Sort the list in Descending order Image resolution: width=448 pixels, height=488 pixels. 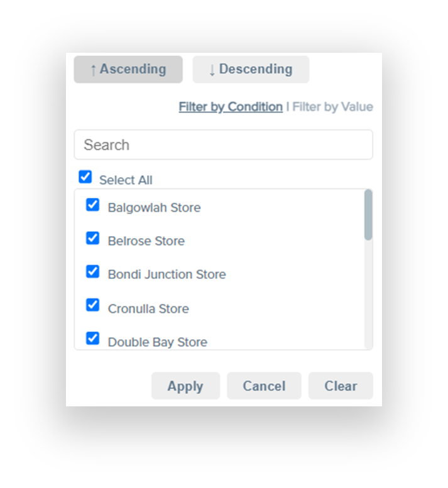(251, 70)
